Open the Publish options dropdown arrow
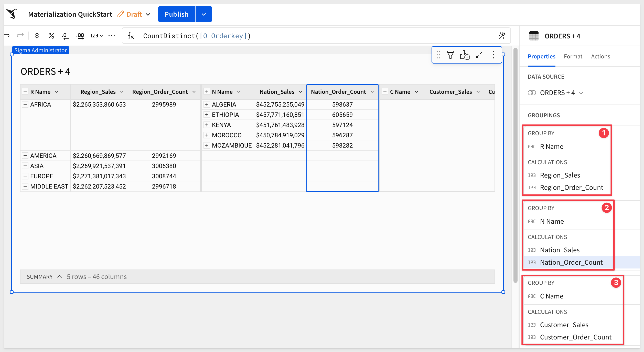The height and width of the screenshot is (352, 644). pos(204,14)
